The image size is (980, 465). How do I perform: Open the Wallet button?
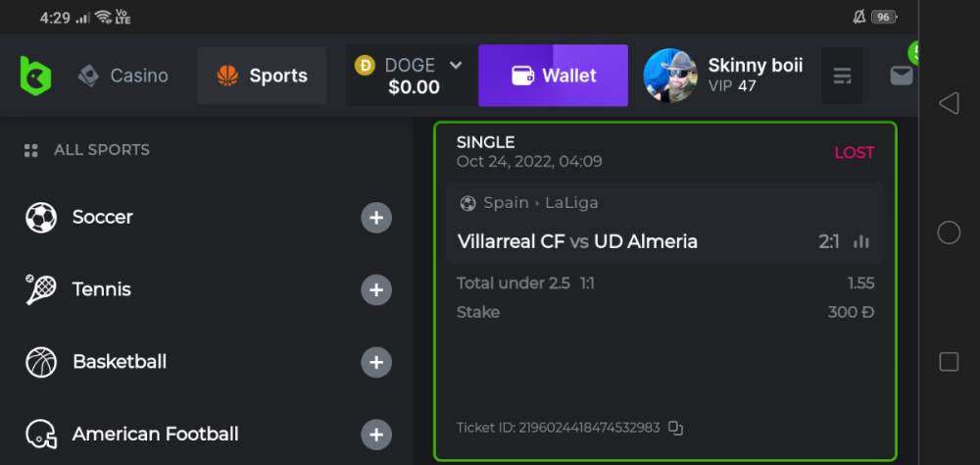click(x=553, y=76)
